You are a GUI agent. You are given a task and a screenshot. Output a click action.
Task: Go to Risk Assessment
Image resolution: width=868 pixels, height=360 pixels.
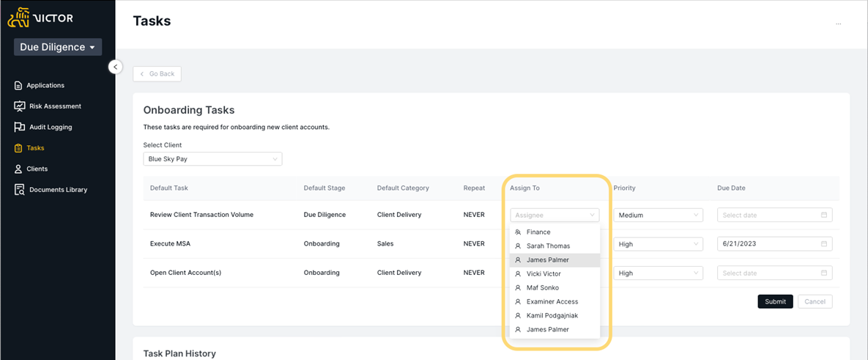point(56,106)
